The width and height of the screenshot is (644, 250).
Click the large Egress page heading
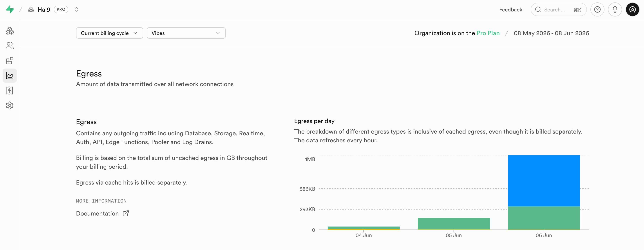[89, 74]
